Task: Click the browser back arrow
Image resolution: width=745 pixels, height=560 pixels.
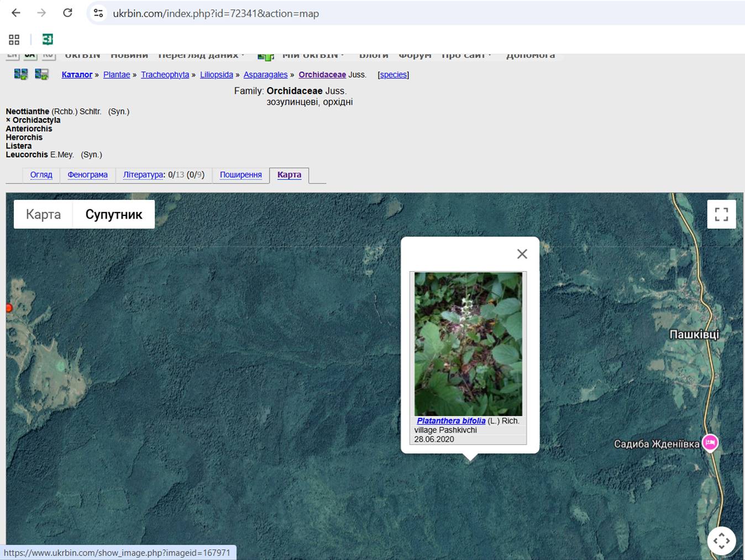Action: (16, 13)
